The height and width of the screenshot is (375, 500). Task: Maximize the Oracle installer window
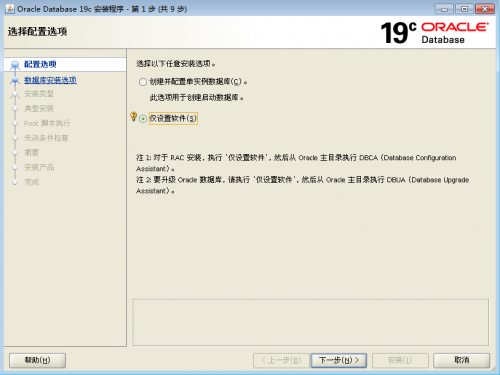[464, 9]
